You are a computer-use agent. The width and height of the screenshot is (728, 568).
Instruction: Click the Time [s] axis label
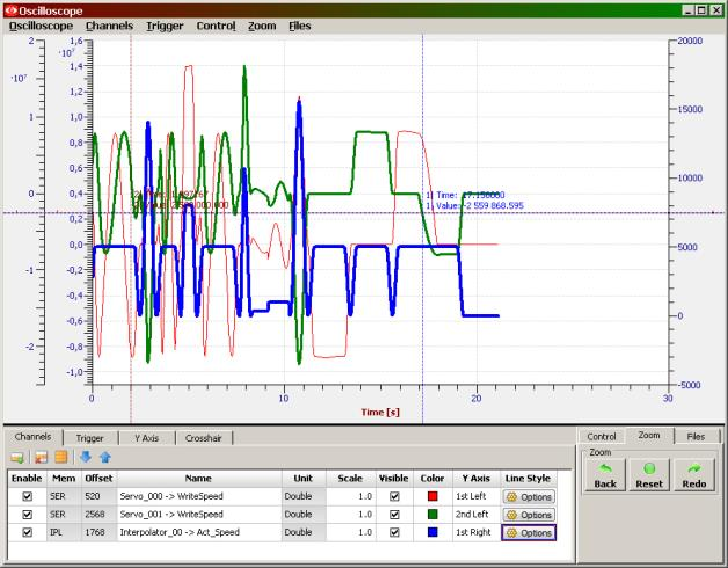pos(380,412)
